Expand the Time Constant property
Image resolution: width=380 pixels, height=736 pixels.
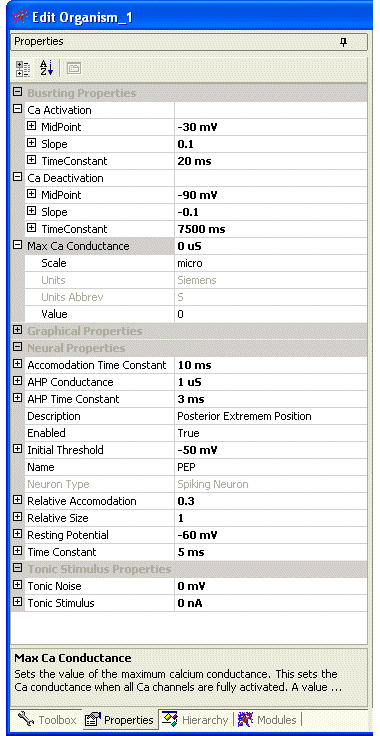coord(18,551)
